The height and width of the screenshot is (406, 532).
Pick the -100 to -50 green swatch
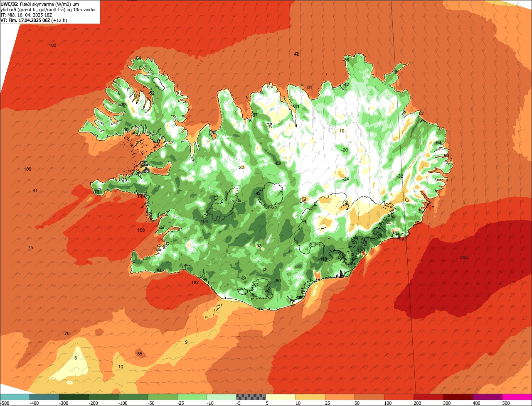tap(133, 397)
